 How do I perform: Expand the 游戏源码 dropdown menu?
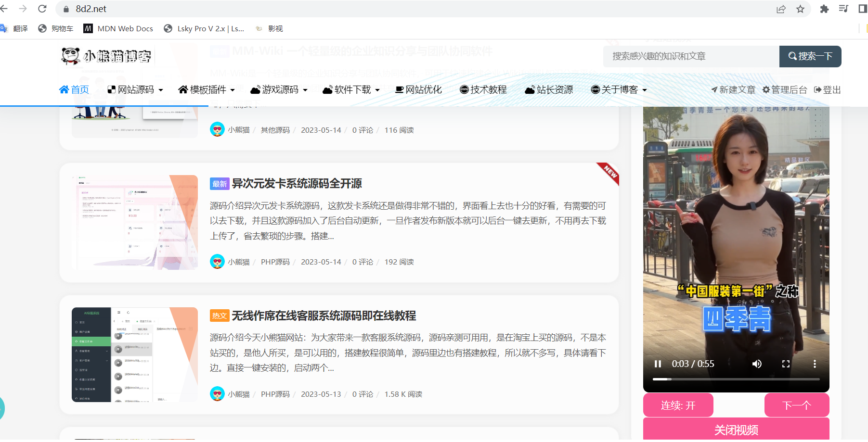click(x=279, y=89)
